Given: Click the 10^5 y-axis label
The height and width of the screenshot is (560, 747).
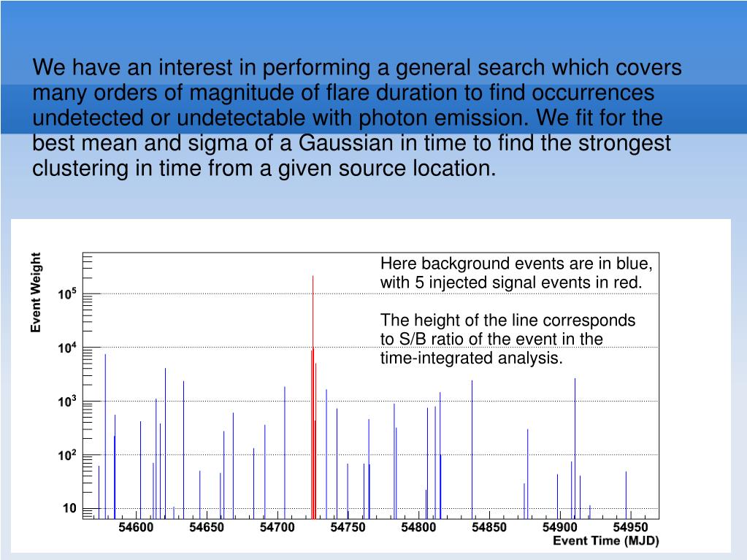Looking at the screenshot, I should [x=67, y=294].
